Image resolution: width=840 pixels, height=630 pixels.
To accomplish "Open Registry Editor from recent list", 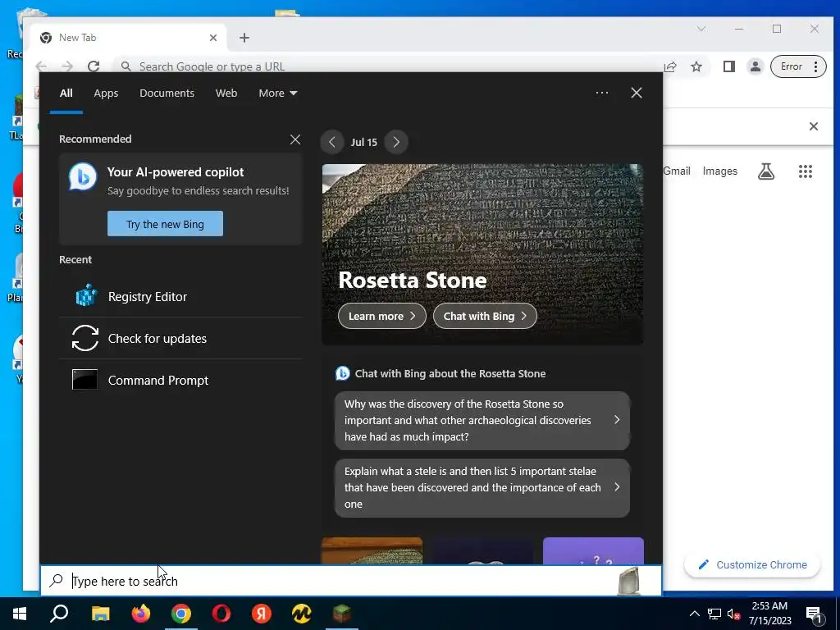I will 180,297.
